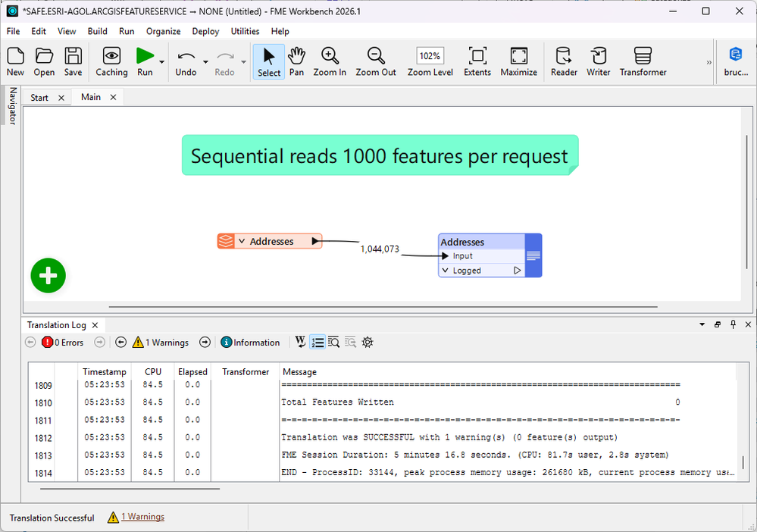
Task: Open the Build menu
Action: click(x=98, y=31)
